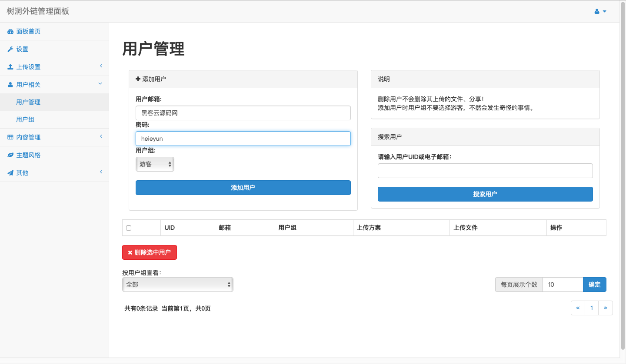The height and width of the screenshot is (364, 626).
Task: Open the 用户组 dropdown showing 游客
Action: 155,164
